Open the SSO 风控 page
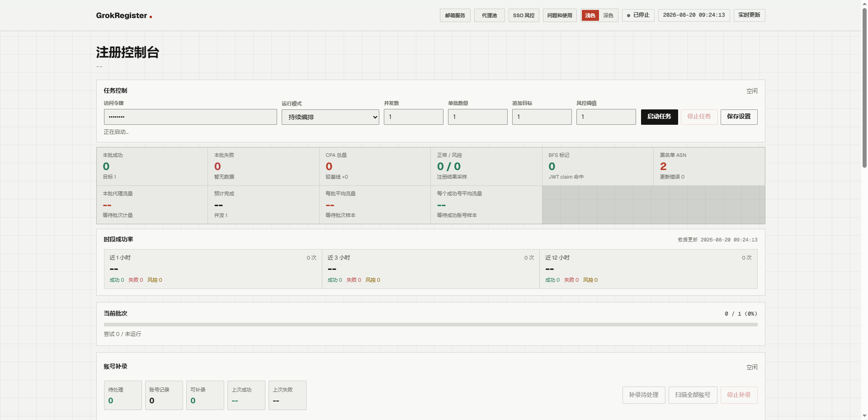Image resolution: width=868 pixels, height=420 pixels. [524, 15]
